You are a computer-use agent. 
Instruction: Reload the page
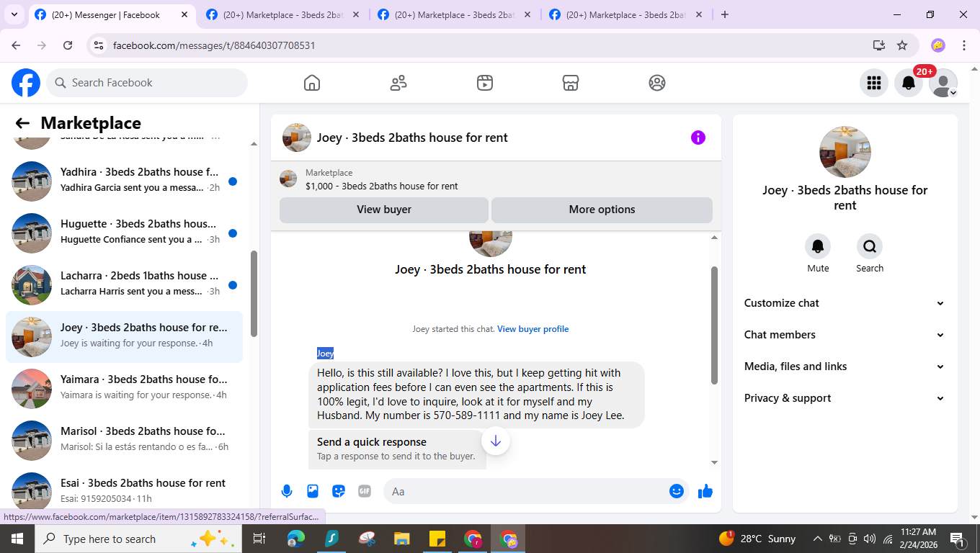click(x=68, y=45)
